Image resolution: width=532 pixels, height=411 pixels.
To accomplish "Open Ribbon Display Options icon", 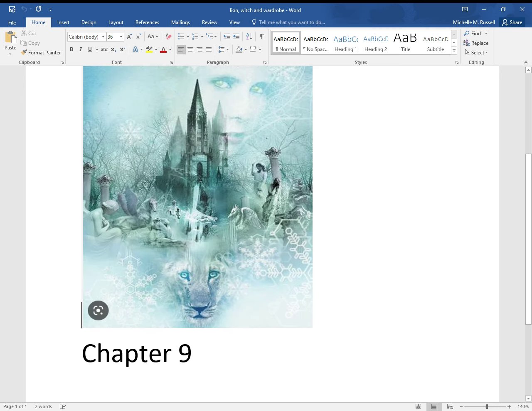I will tap(465, 9).
